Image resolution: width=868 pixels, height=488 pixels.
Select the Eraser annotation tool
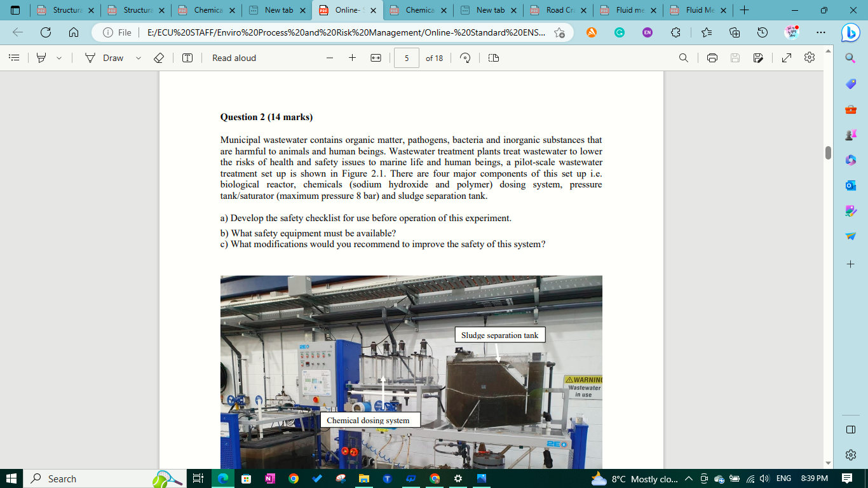(159, 58)
